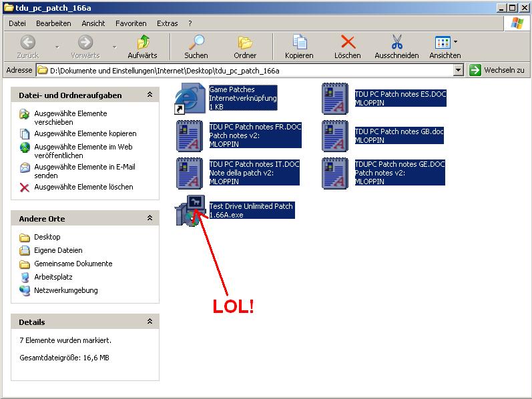Click Ausgewählte Elemente löschen link text

[83, 187]
